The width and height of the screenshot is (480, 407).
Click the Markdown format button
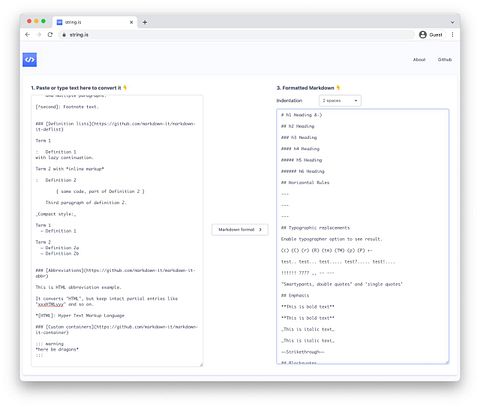(x=240, y=230)
